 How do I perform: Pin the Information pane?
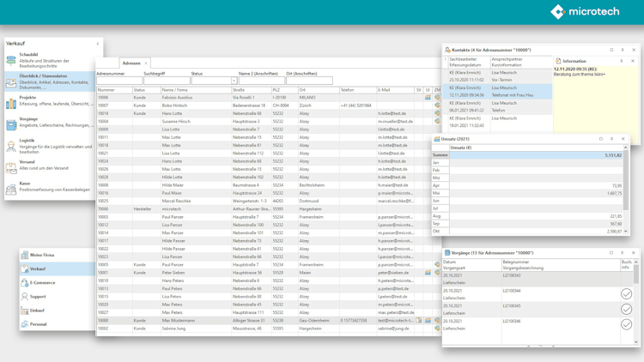pyautogui.click(x=622, y=61)
